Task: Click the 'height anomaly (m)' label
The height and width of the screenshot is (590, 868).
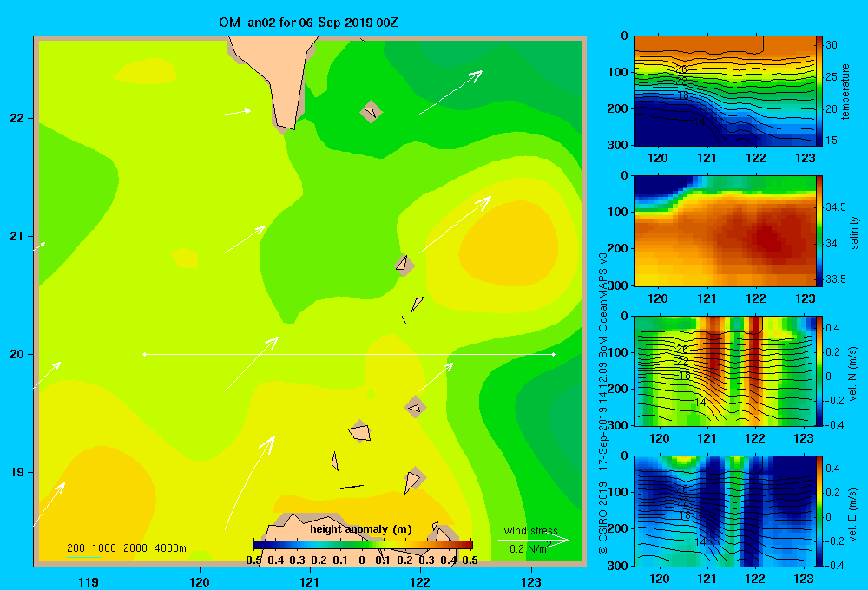Action: tap(361, 529)
